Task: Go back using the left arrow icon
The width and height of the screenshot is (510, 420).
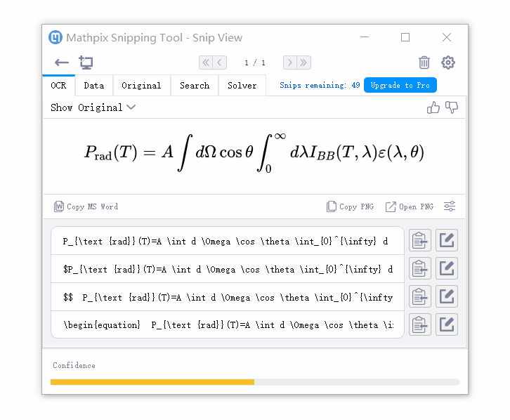Action: tap(62, 63)
